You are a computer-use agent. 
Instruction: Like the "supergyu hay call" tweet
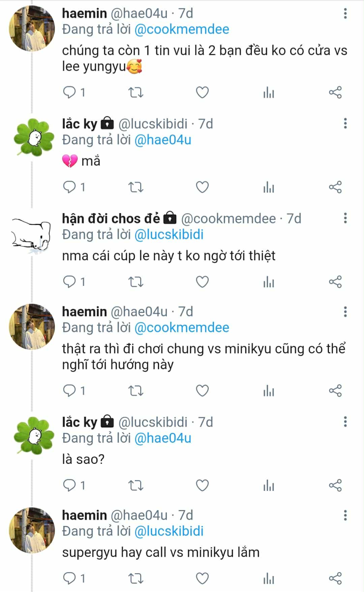(x=202, y=579)
